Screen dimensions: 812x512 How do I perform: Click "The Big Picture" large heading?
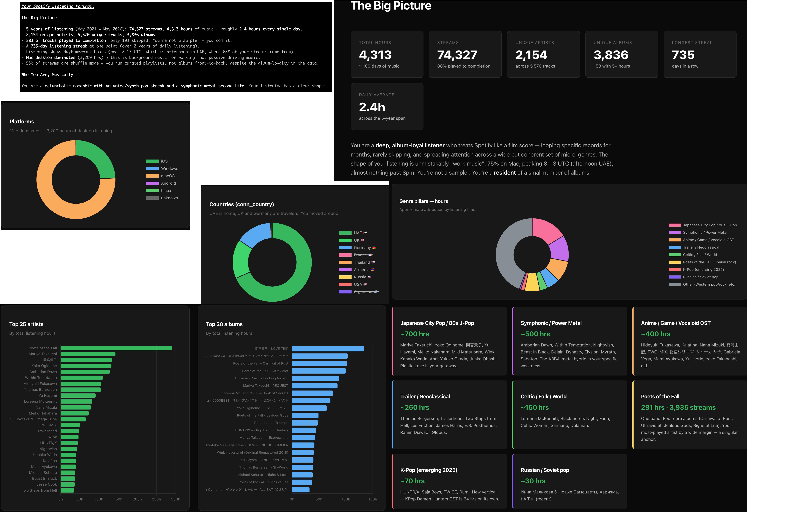coord(391,6)
